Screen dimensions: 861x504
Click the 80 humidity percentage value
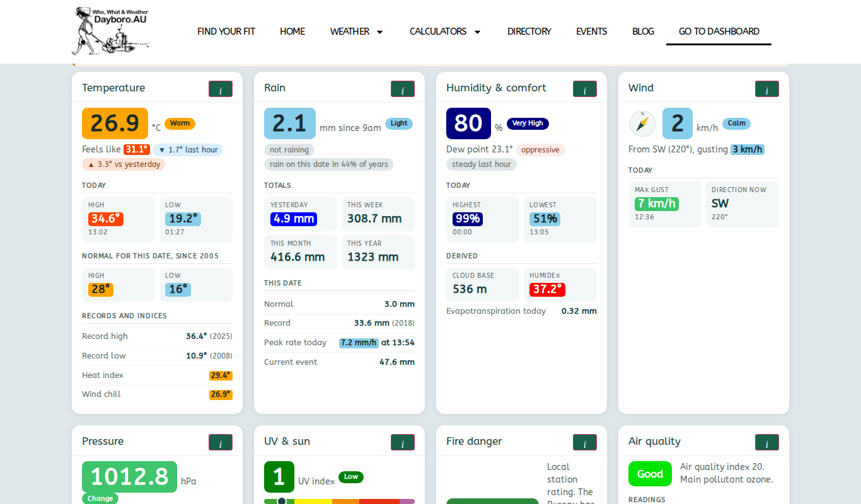click(x=468, y=123)
